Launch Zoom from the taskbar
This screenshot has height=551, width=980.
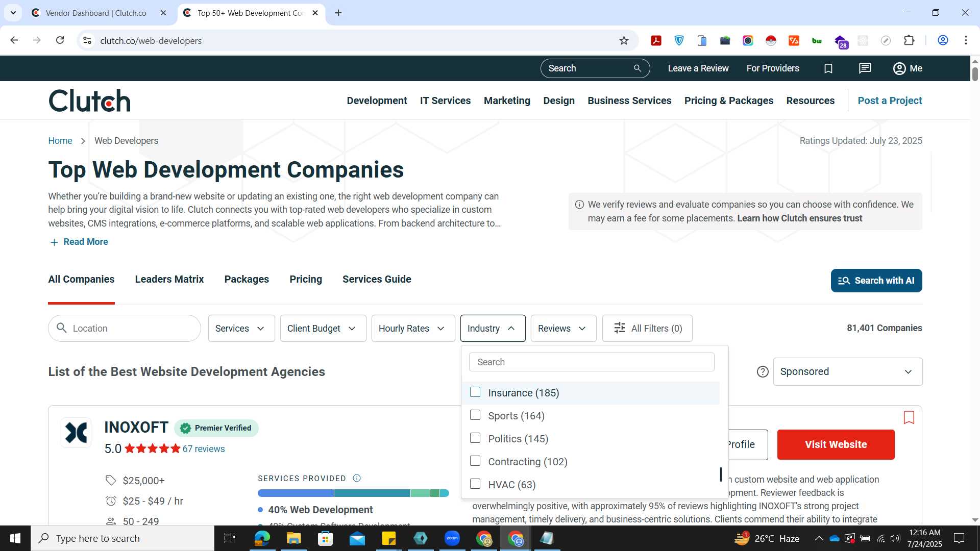(452, 538)
